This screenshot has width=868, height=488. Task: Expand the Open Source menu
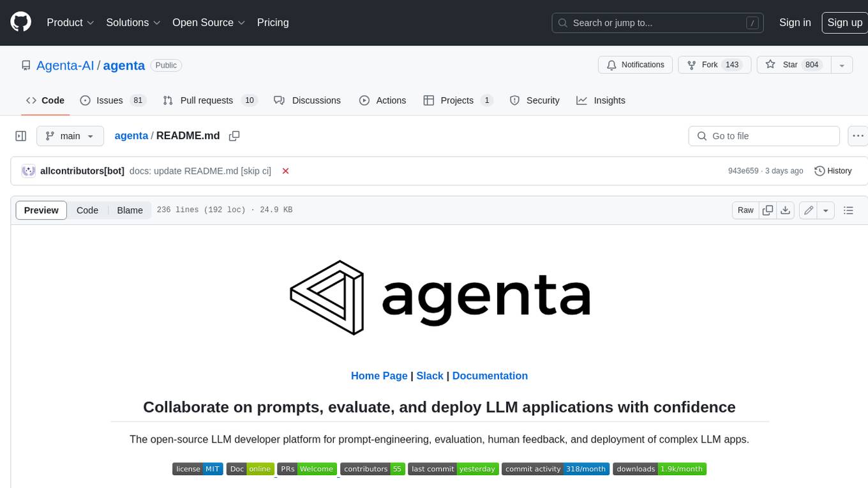(209, 22)
